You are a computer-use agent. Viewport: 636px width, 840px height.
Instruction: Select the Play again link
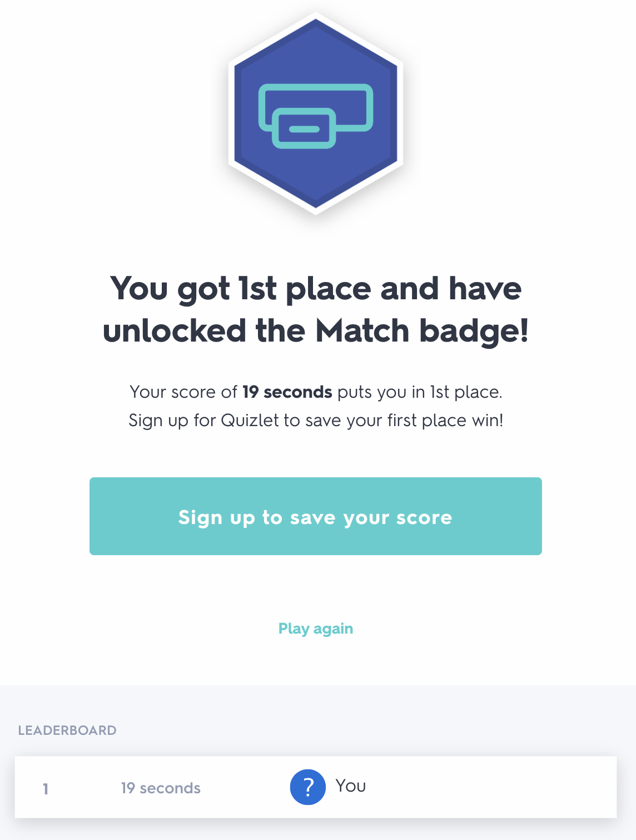(x=315, y=629)
